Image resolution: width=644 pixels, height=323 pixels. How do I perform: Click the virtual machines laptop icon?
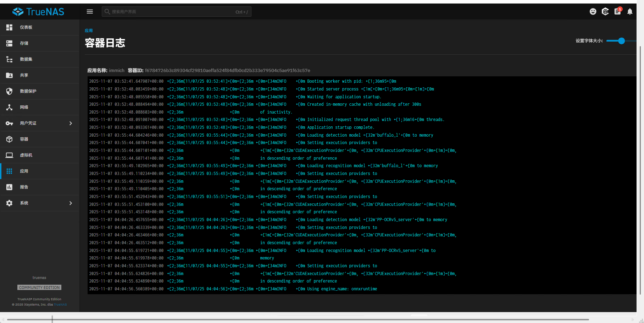[10, 155]
